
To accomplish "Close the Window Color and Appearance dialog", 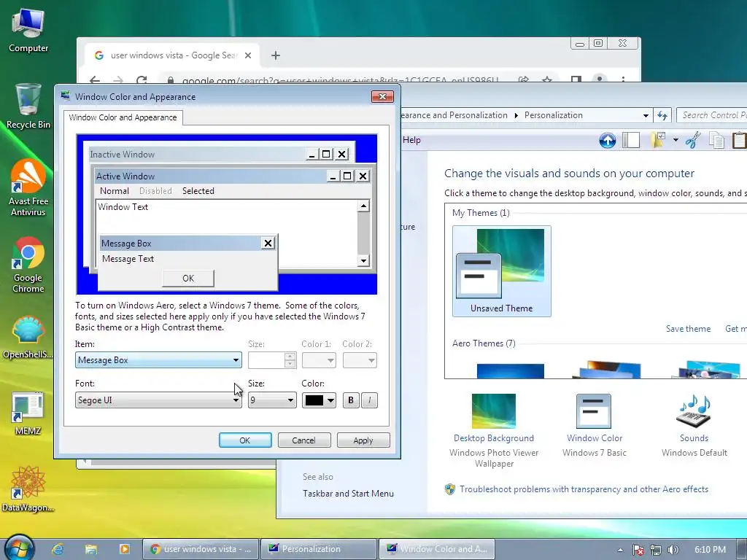I will [x=382, y=97].
